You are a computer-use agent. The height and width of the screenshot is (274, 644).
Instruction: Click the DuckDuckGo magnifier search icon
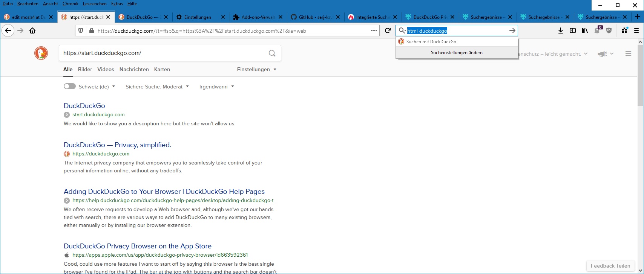point(272,53)
